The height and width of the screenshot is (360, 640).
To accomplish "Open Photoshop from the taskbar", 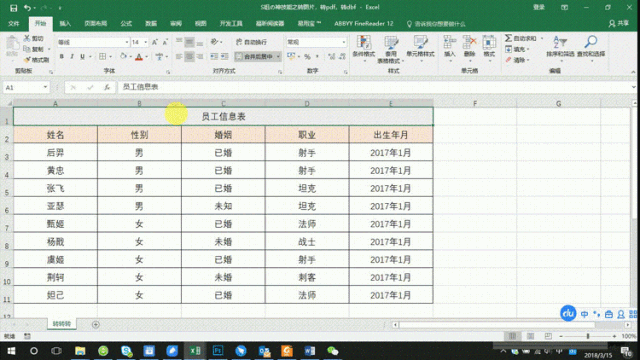I will click(x=218, y=351).
